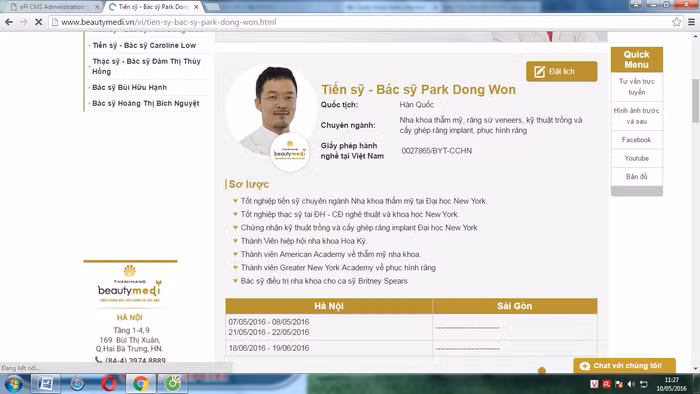Click the volume speaker tray icon

coord(631,384)
